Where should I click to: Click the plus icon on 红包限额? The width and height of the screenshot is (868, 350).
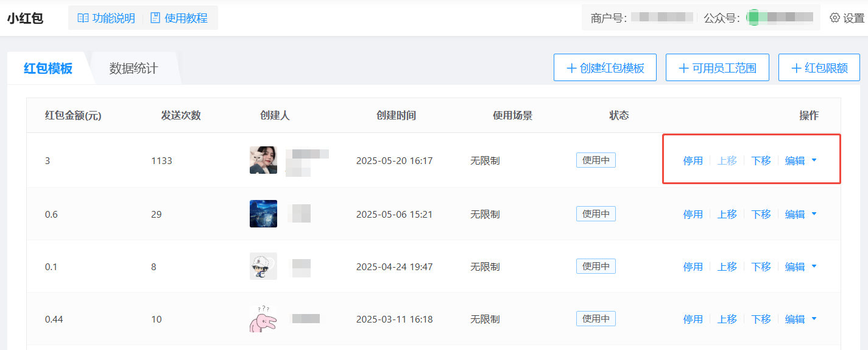coord(796,68)
